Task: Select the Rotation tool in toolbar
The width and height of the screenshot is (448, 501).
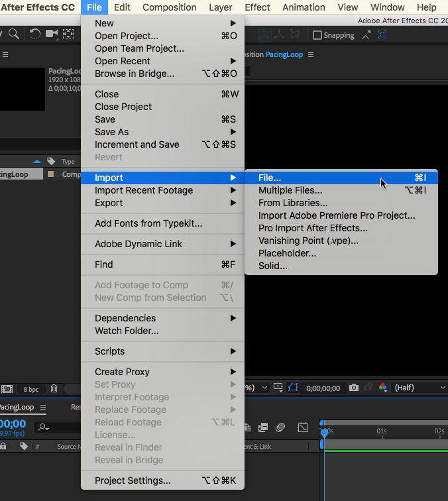Action: pyautogui.click(x=35, y=34)
